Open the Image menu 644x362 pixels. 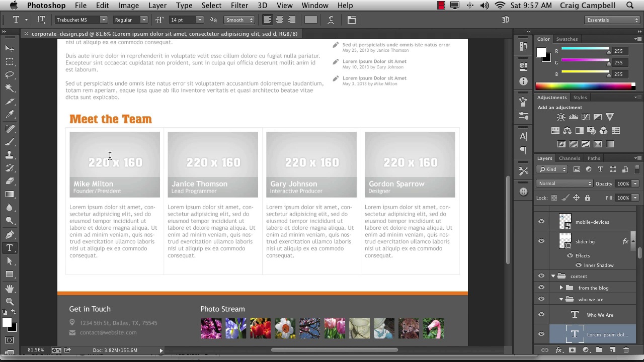[128, 6]
